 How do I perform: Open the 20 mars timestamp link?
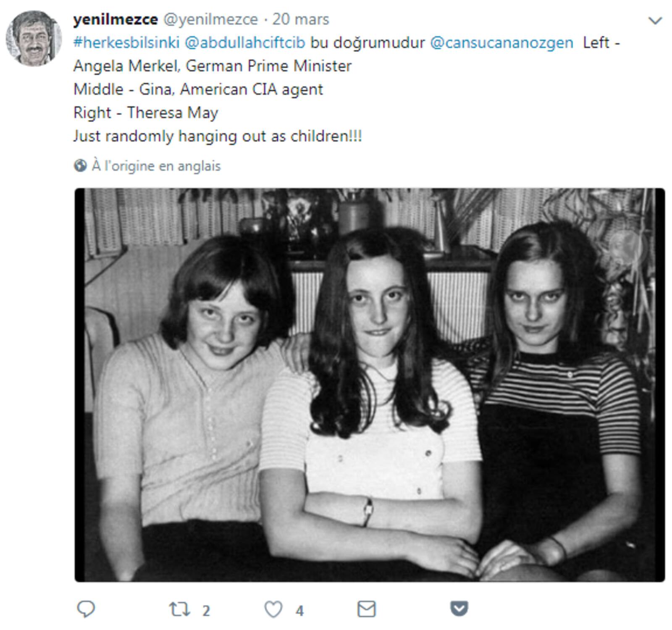pyautogui.click(x=301, y=19)
